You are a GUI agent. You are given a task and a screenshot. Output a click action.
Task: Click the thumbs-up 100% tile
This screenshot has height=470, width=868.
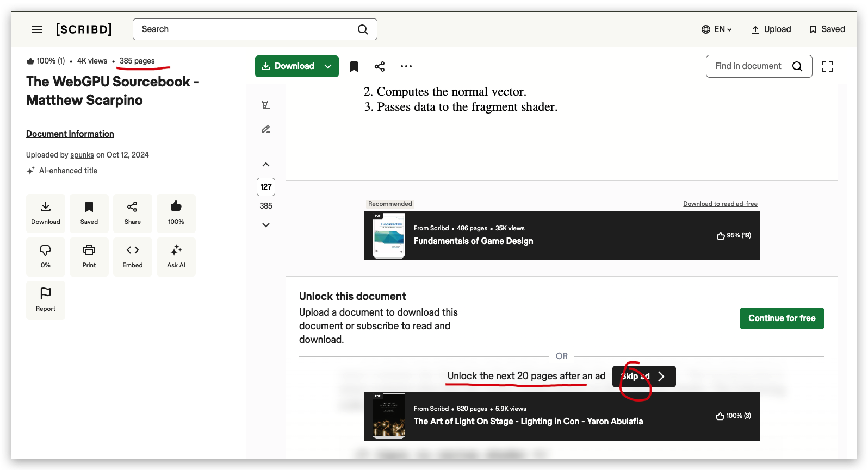tap(176, 214)
